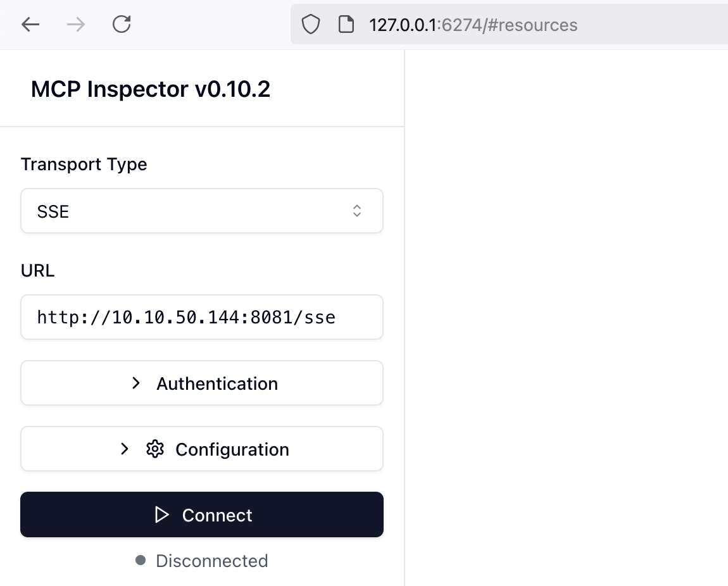This screenshot has height=586, width=728.
Task: Open the shield tracking protection icon
Action: tap(311, 25)
